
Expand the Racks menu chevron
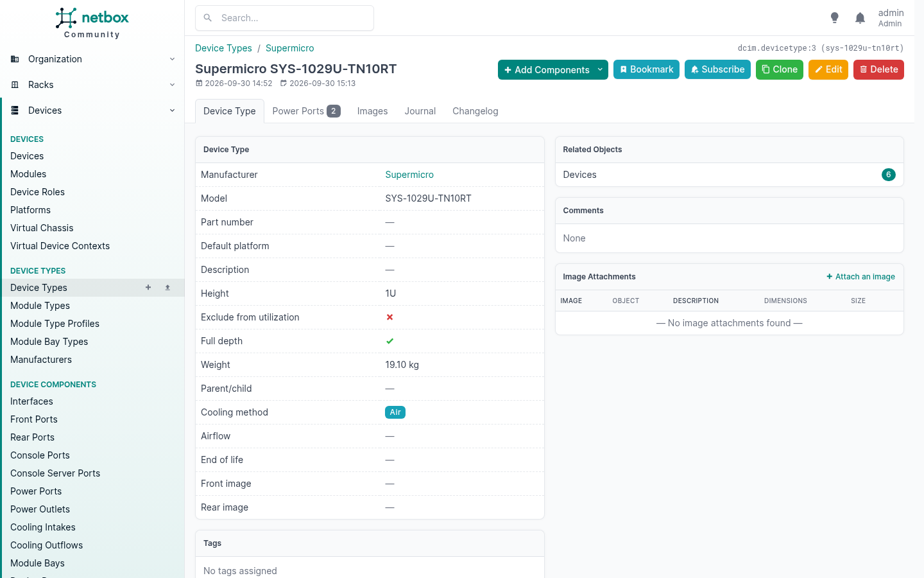point(172,85)
